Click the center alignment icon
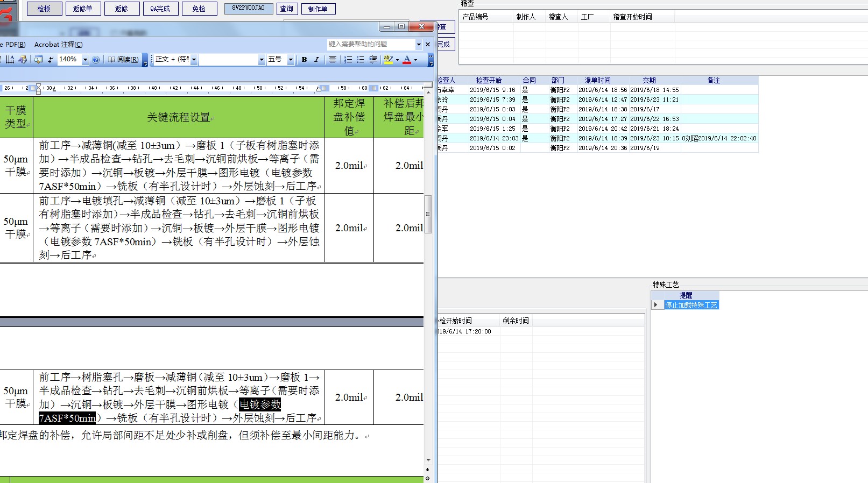This screenshot has height=483, width=868. click(x=333, y=60)
